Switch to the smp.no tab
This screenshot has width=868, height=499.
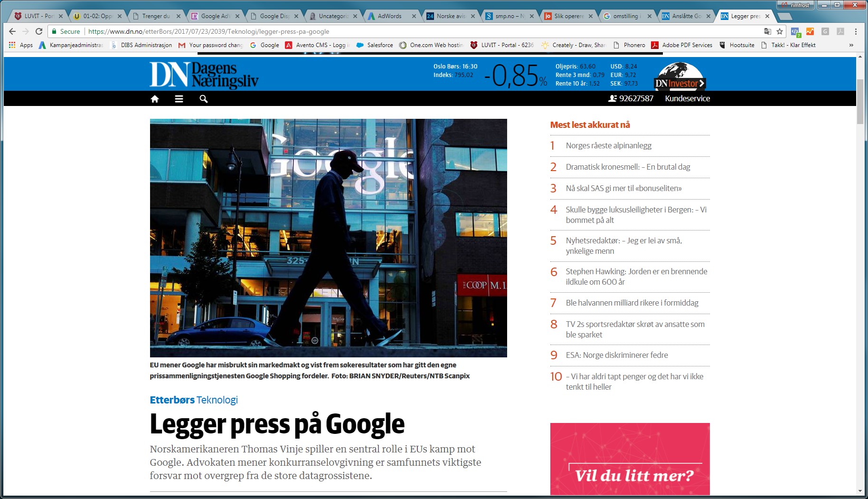(509, 16)
